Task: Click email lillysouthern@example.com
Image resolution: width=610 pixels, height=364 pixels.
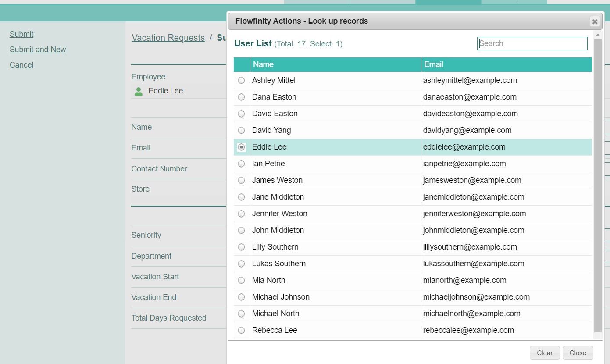Action: point(470,247)
